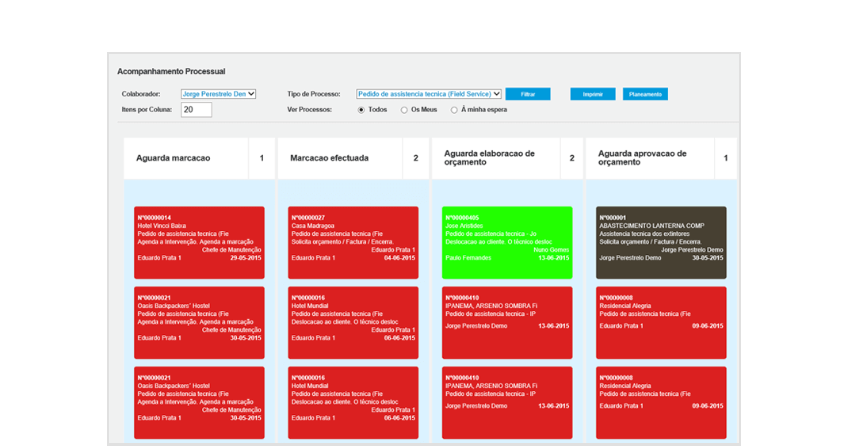
Task: Select the À minha espera radio option
Action: [x=454, y=110]
